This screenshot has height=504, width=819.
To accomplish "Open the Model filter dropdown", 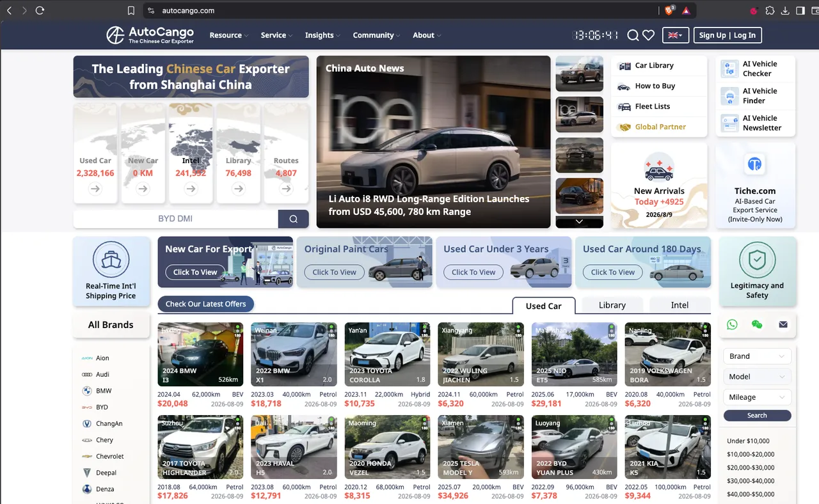I will pyautogui.click(x=757, y=377).
